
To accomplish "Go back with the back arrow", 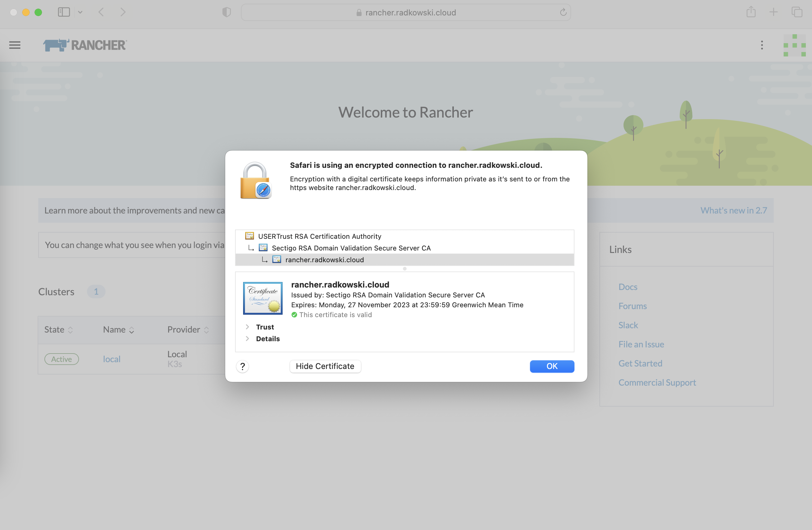I will [101, 12].
